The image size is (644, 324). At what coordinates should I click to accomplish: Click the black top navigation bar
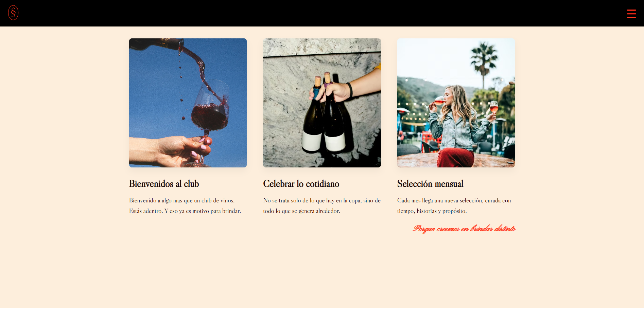point(322,13)
